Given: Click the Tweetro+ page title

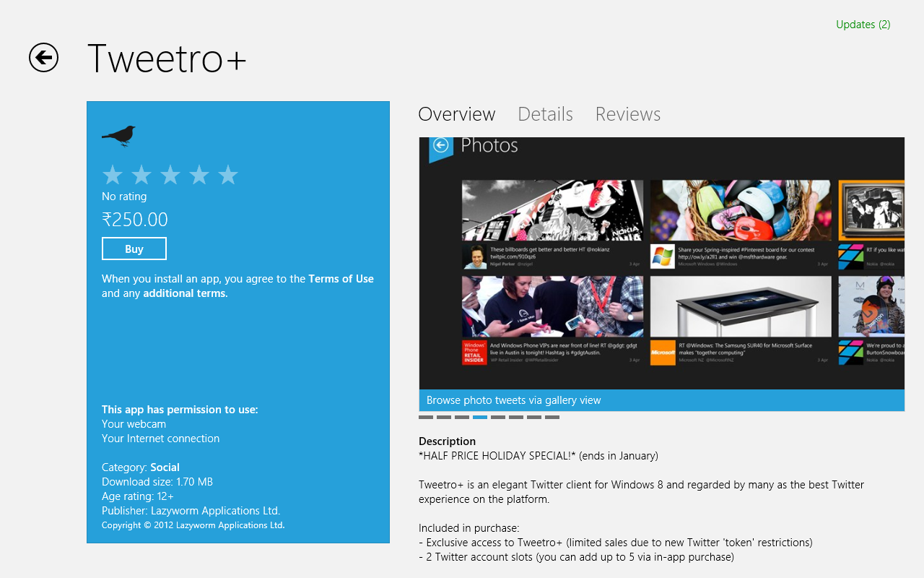Looking at the screenshot, I should (167, 59).
